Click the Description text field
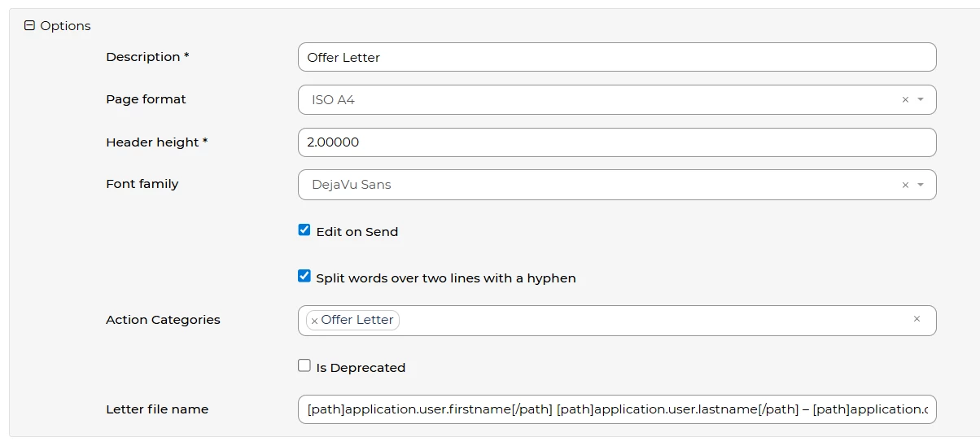980x446 pixels. click(617, 57)
